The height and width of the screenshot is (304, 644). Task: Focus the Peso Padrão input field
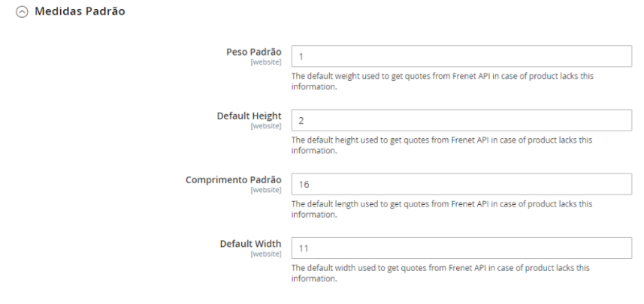click(x=461, y=56)
